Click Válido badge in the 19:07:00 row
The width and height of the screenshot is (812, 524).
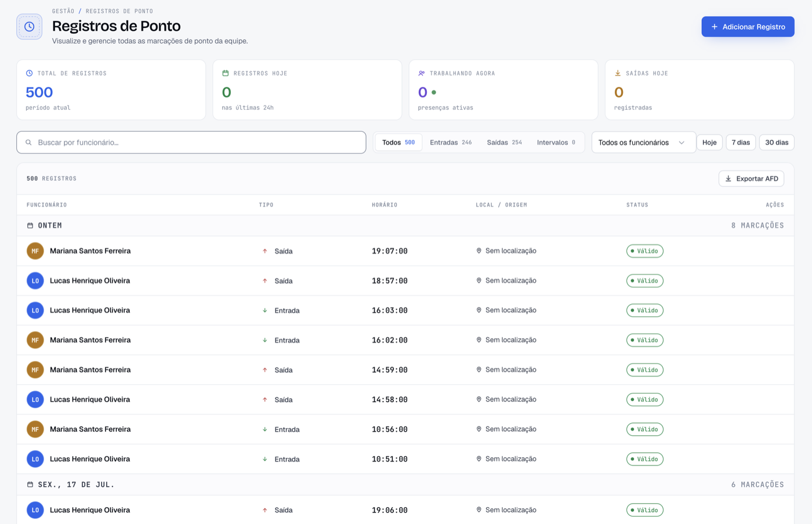click(x=645, y=251)
